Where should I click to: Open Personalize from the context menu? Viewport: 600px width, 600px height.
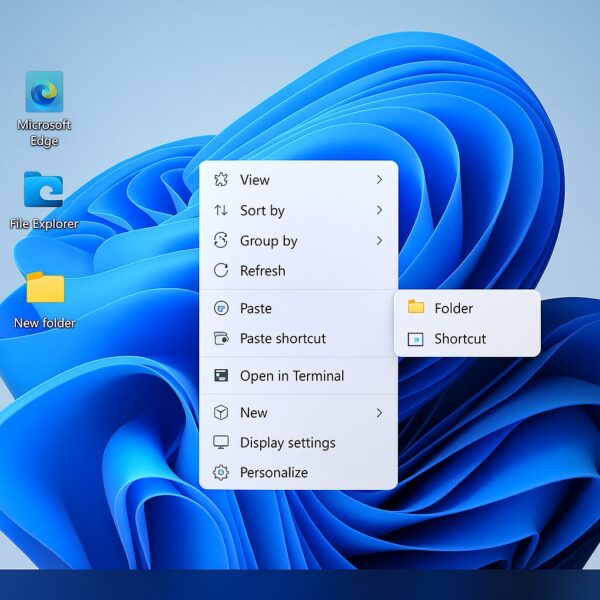click(298, 472)
